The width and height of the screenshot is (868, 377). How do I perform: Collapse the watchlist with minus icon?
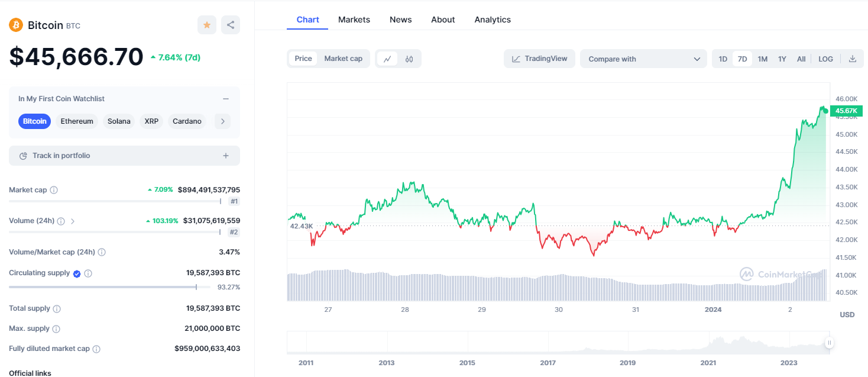[226, 99]
